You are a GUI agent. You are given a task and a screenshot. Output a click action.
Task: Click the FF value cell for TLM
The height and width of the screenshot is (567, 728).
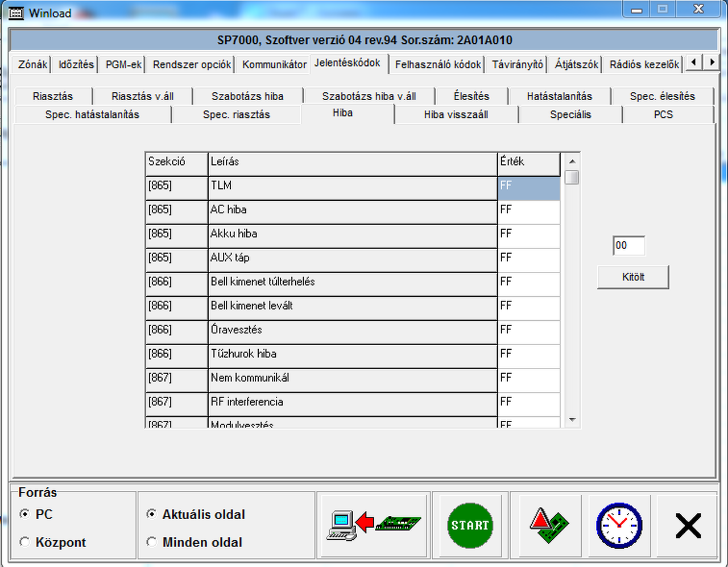pyautogui.click(x=529, y=188)
